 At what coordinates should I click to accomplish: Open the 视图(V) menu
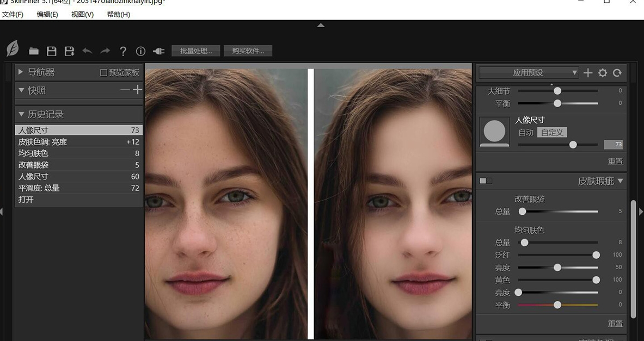point(82,14)
